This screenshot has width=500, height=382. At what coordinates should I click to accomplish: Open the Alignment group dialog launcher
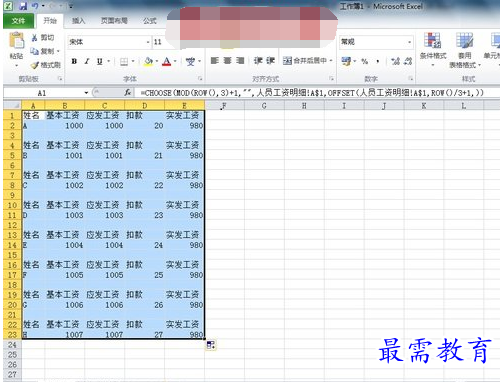click(332, 79)
